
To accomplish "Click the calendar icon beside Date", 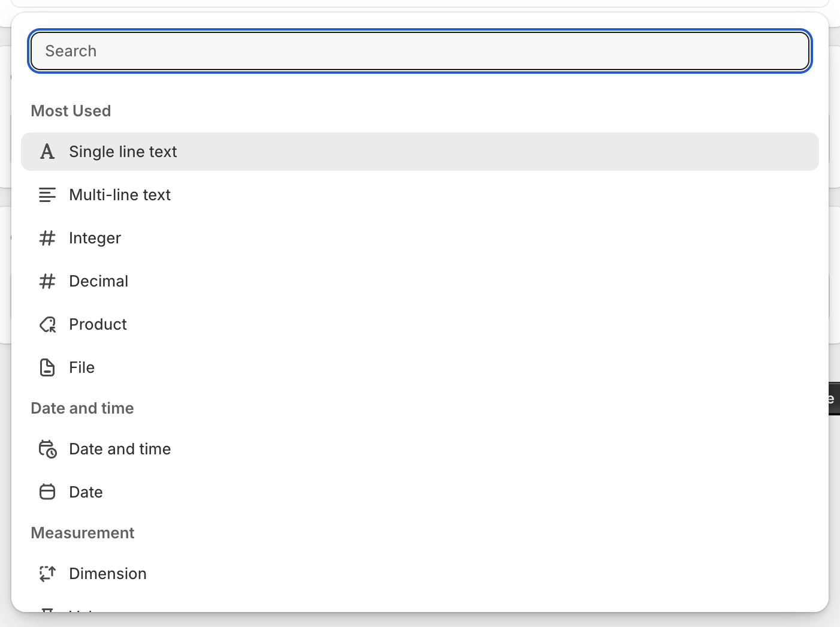I will [47, 492].
